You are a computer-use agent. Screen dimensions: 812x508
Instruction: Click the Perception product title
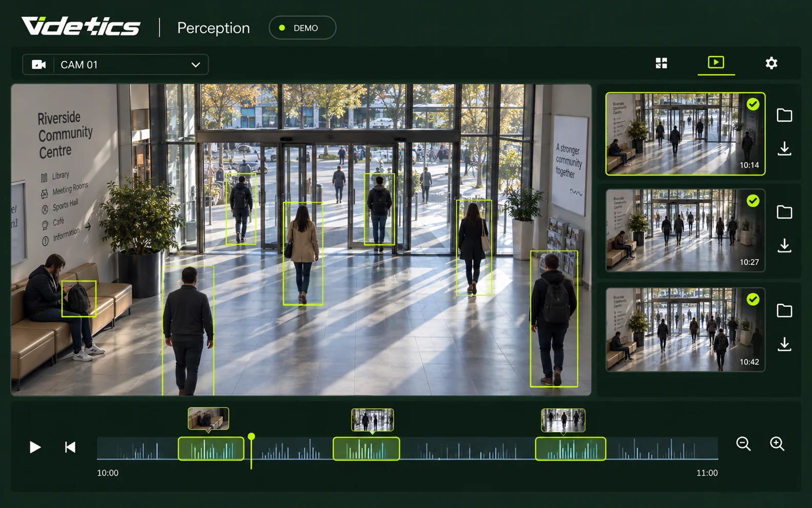click(x=213, y=28)
